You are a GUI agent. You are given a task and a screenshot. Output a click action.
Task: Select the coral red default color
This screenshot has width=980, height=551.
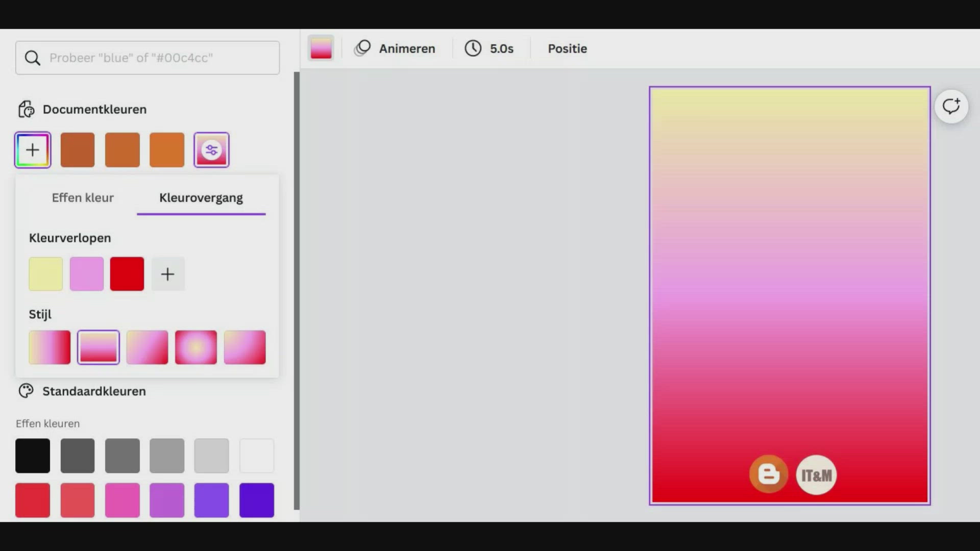tap(78, 500)
